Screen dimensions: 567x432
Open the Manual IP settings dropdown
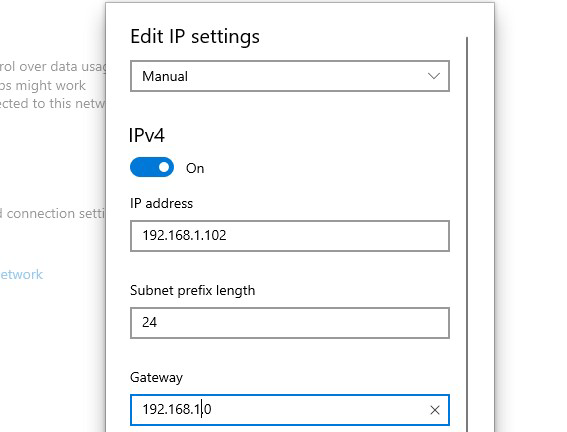[290, 76]
